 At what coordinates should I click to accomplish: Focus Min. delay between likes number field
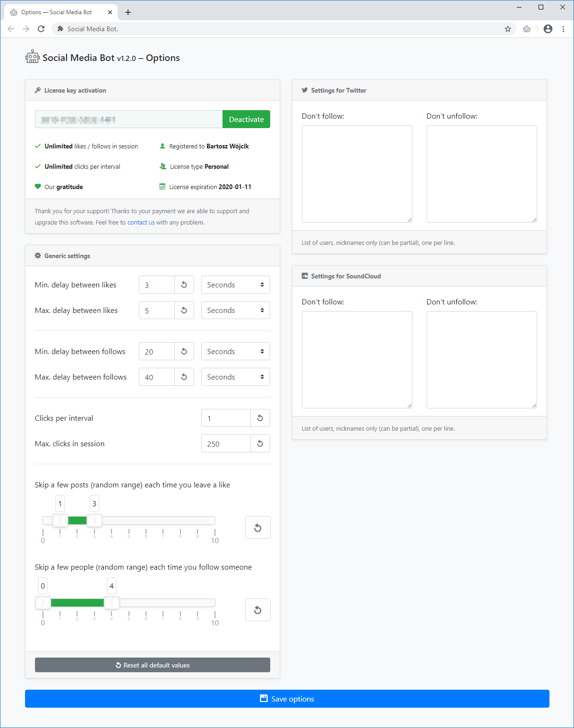click(x=157, y=285)
